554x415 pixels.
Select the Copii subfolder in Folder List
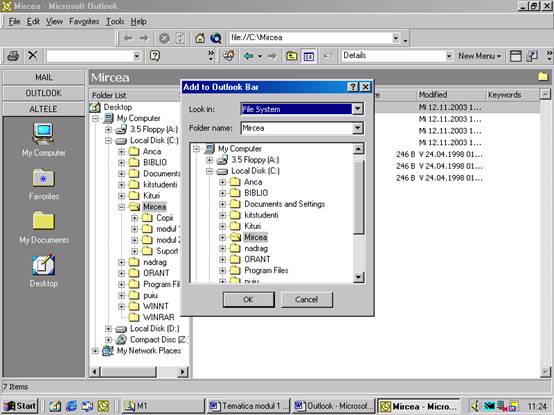click(x=165, y=218)
